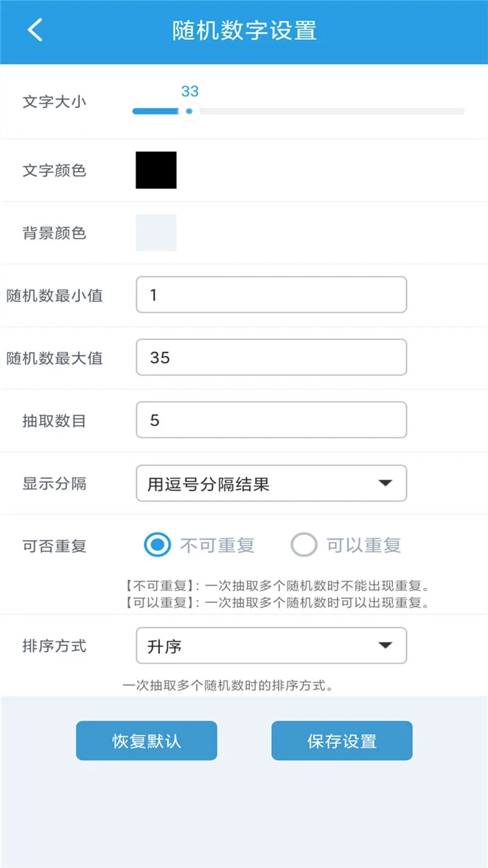Select the 随机数最小值 input showing 1
The width and height of the screenshot is (488, 868).
tap(271, 294)
